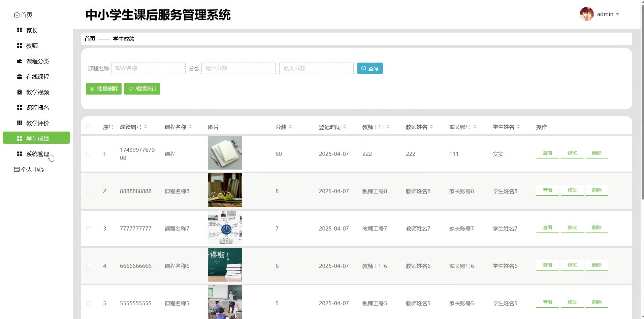The width and height of the screenshot is (644, 319).
Task: Click the icon beside 教学评价
Action: pyautogui.click(x=20, y=123)
